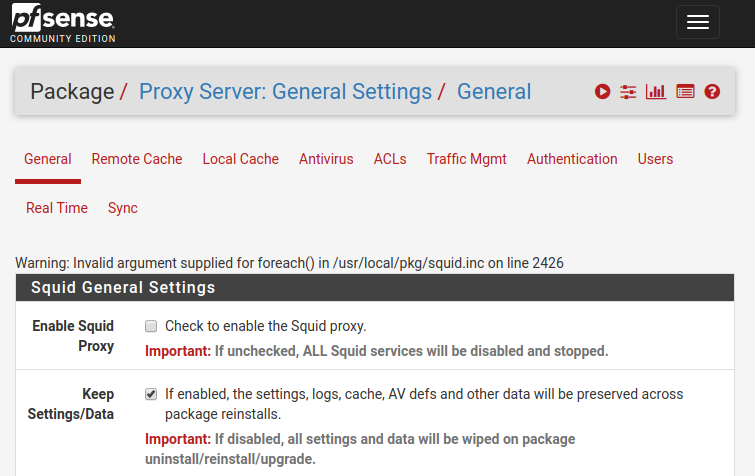Enable the Squid proxy checkbox
Image resolution: width=755 pixels, height=476 pixels.
pos(151,326)
